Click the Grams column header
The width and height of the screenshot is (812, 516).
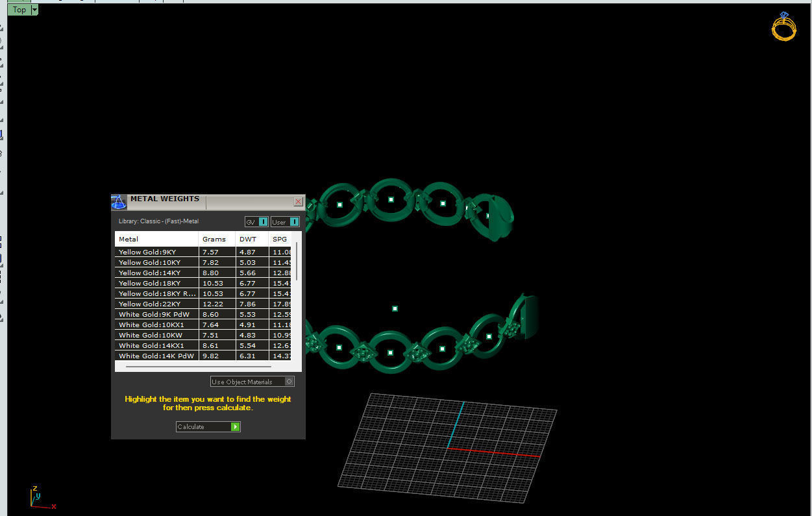tap(217, 239)
